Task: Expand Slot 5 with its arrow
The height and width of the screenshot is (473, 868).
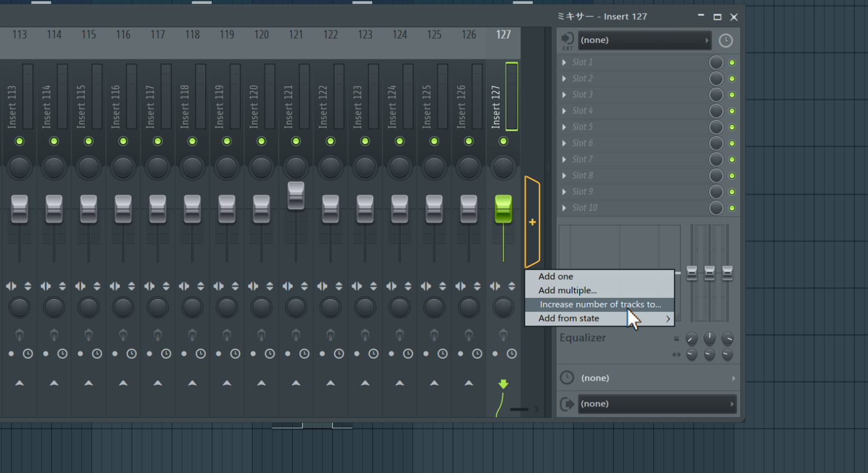Action: (x=563, y=127)
